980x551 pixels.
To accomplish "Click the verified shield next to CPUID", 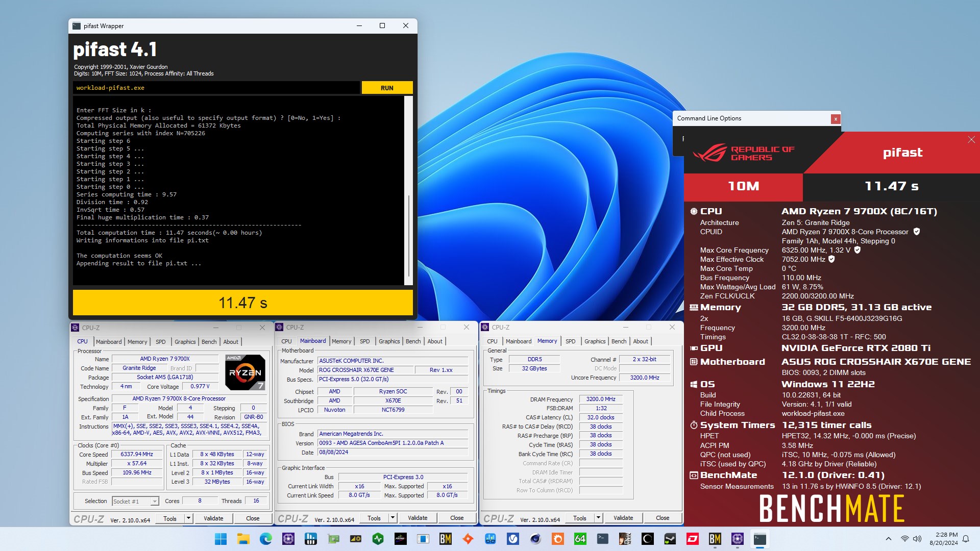I will click(917, 232).
